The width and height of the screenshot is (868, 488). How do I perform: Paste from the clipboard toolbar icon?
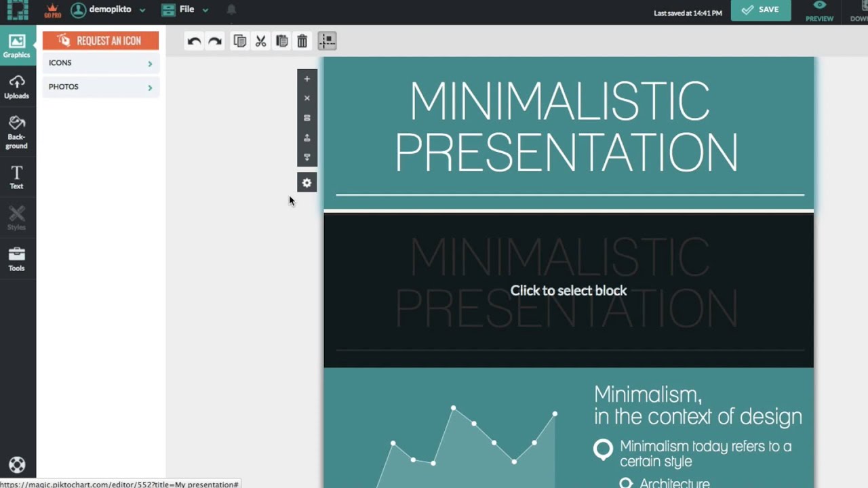point(281,41)
